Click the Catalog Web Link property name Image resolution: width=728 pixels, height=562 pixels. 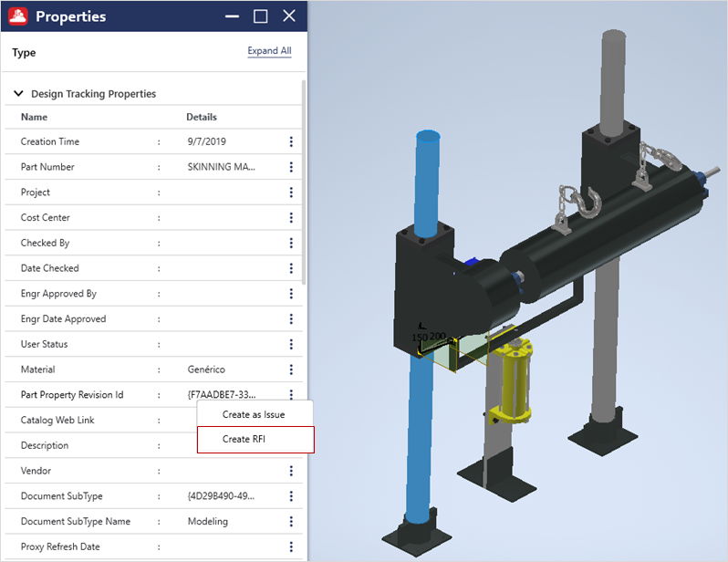pos(57,420)
